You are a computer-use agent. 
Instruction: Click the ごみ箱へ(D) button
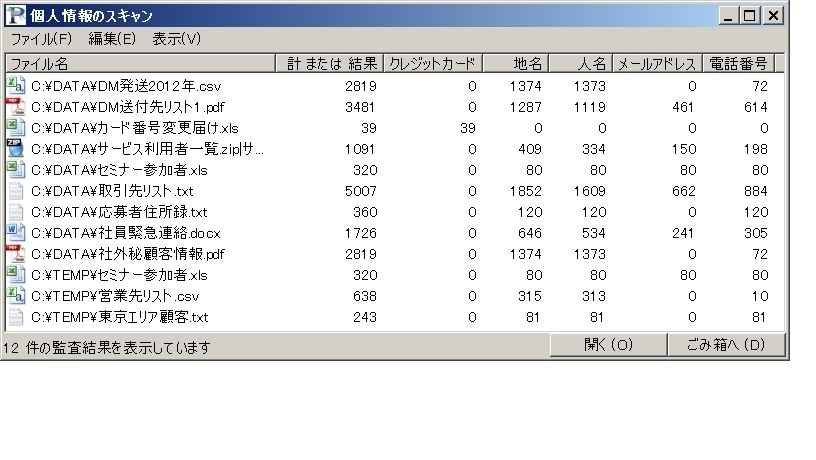pos(726,344)
